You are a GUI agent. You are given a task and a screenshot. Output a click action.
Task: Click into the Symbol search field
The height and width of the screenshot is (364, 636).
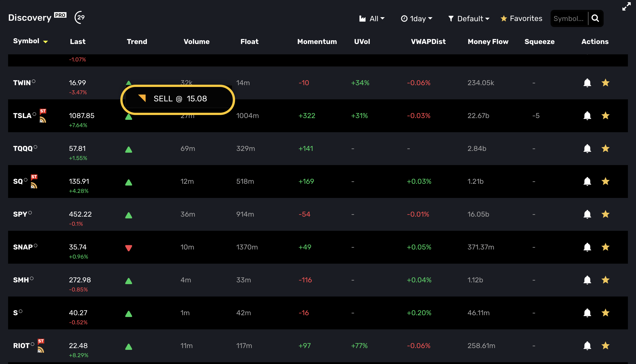pyautogui.click(x=569, y=18)
